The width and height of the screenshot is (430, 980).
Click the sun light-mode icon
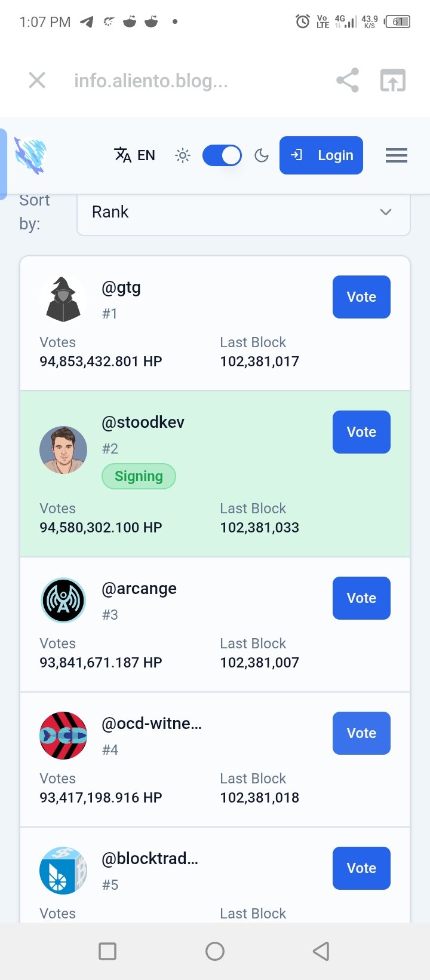tap(183, 155)
